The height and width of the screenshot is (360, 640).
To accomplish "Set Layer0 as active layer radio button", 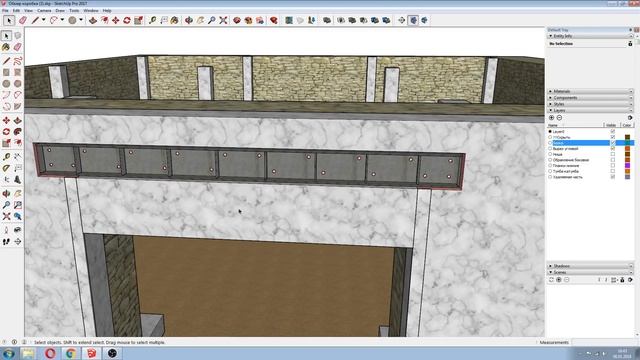I will click(550, 131).
